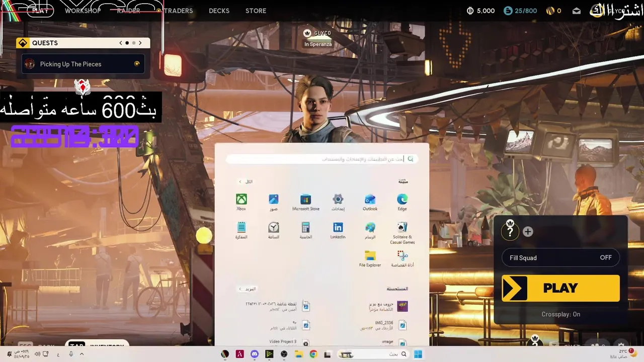Click the Windows Start button on taskbar
The height and width of the screenshot is (362, 644).
[x=418, y=354]
